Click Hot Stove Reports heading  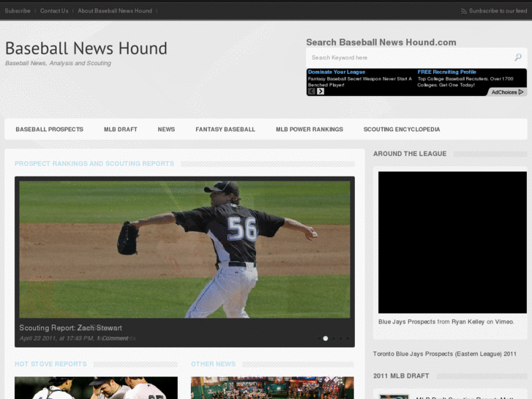(50, 364)
